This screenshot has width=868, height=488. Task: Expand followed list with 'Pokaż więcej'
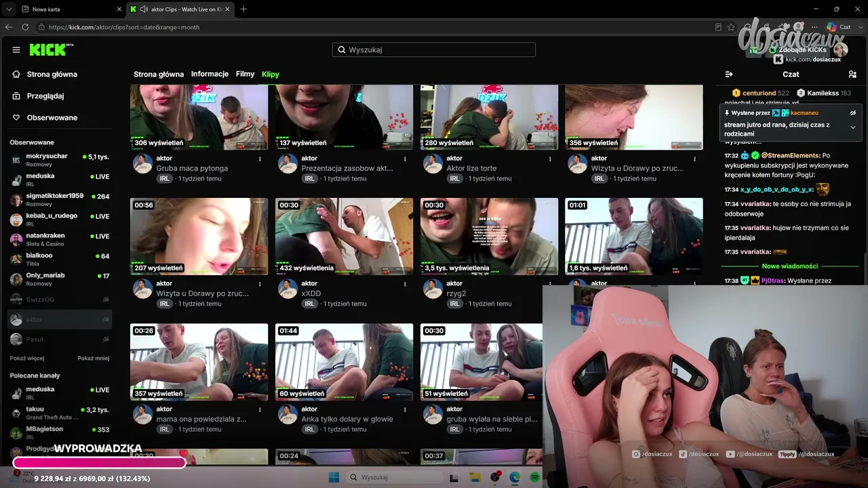click(27, 358)
